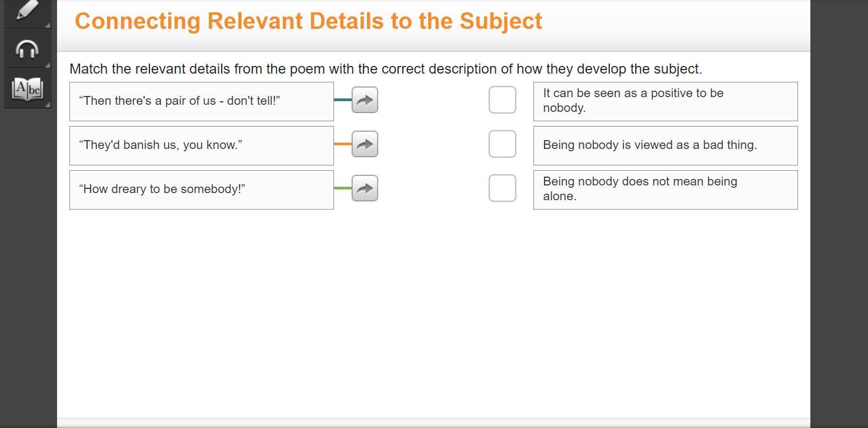Click the "Connecting Relevant Details to the Subject" heading
Viewport: 868px width, 428px height.
pyautogui.click(x=309, y=21)
